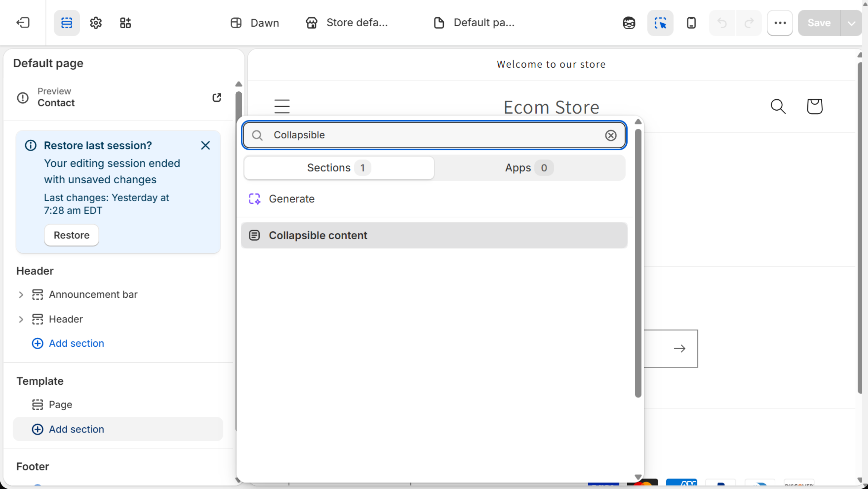Viewport: 868px width, 489px height.
Task: Click Add section under Template group
Action: coord(118,429)
